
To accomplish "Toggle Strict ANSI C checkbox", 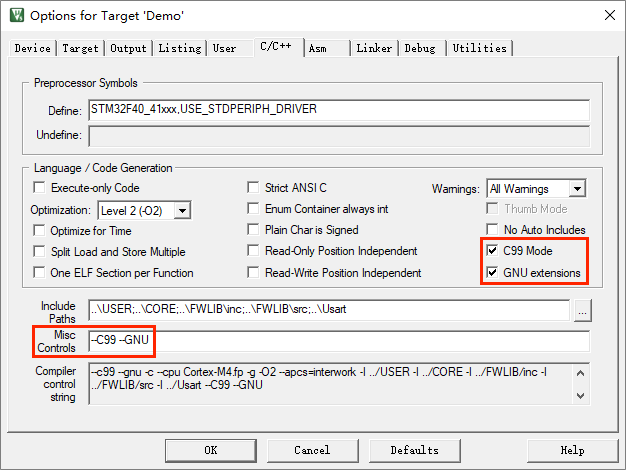I will pos(254,188).
